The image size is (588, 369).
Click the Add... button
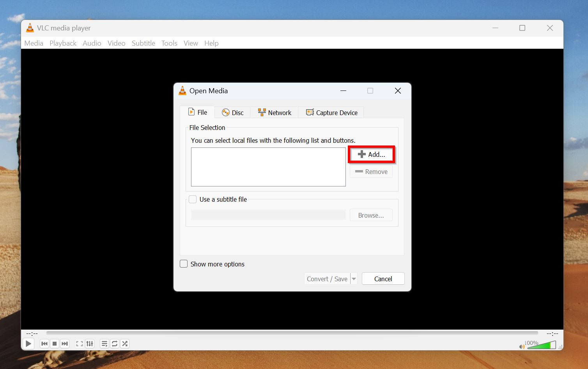[x=371, y=154]
